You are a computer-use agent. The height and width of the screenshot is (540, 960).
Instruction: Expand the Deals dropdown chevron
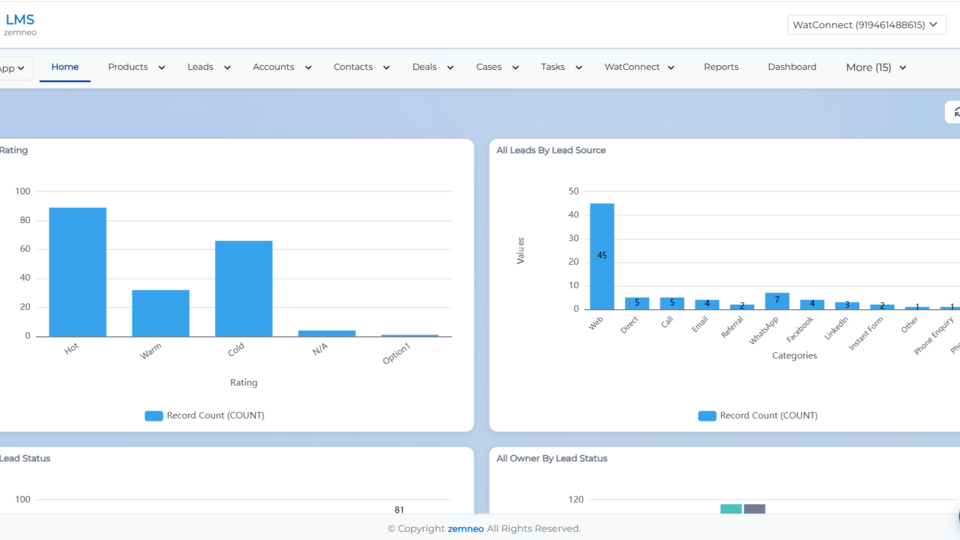pos(450,68)
